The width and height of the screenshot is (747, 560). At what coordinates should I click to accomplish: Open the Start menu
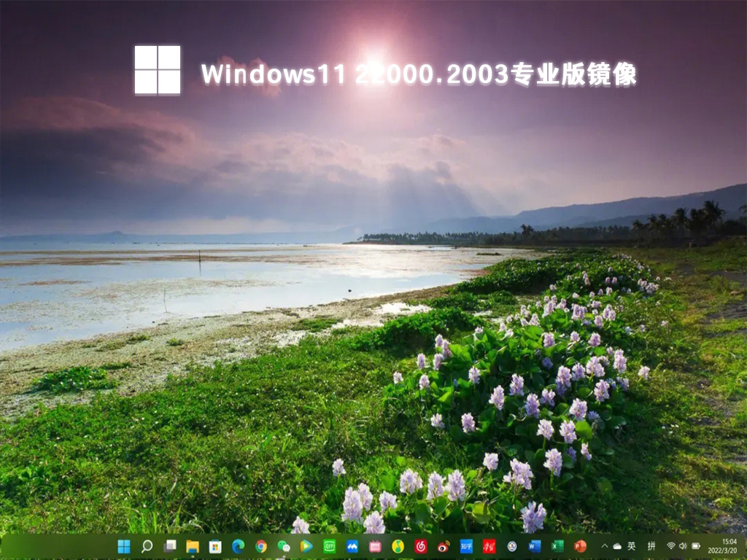coord(125,549)
